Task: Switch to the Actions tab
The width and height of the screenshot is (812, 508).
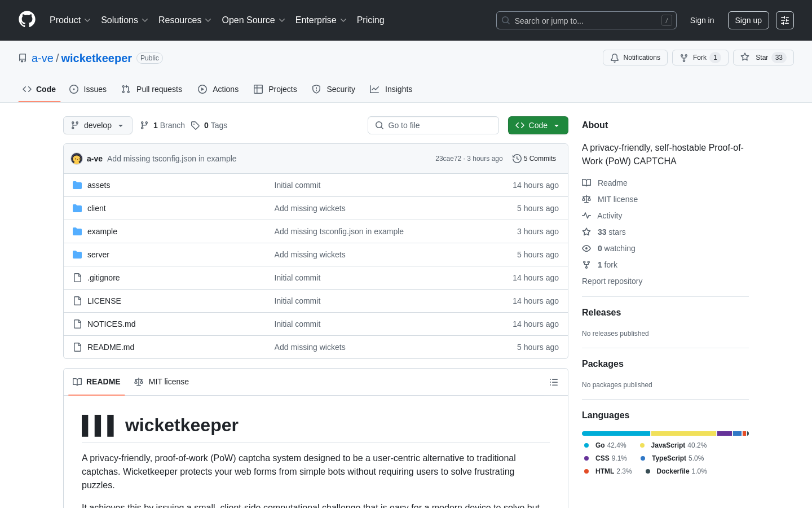Action: [218, 89]
